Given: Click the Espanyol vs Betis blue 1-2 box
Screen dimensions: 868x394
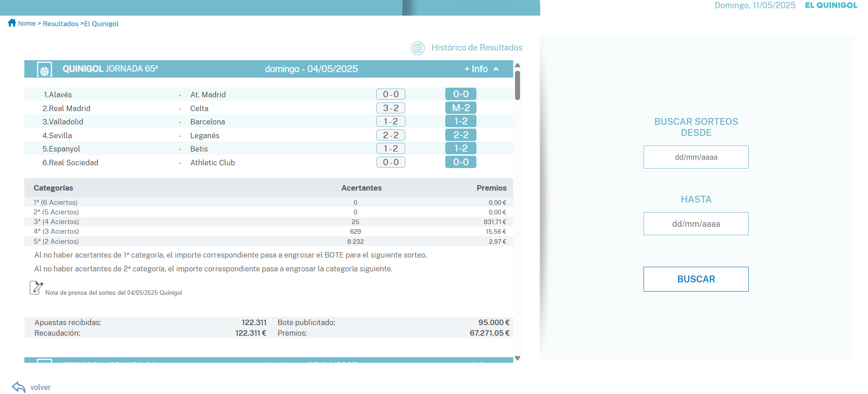Looking at the screenshot, I should (x=461, y=148).
